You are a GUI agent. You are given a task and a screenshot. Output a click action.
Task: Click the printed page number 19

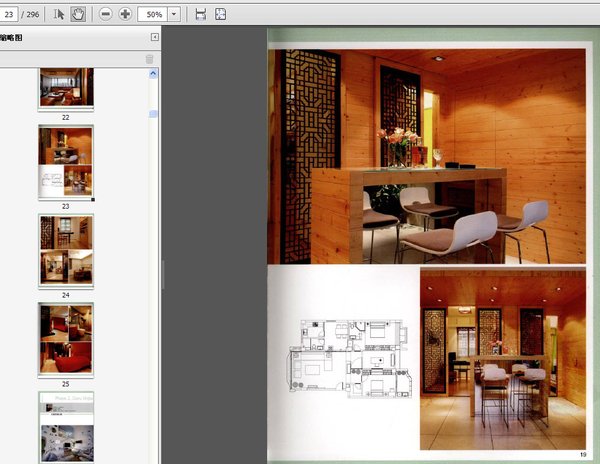click(x=583, y=454)
